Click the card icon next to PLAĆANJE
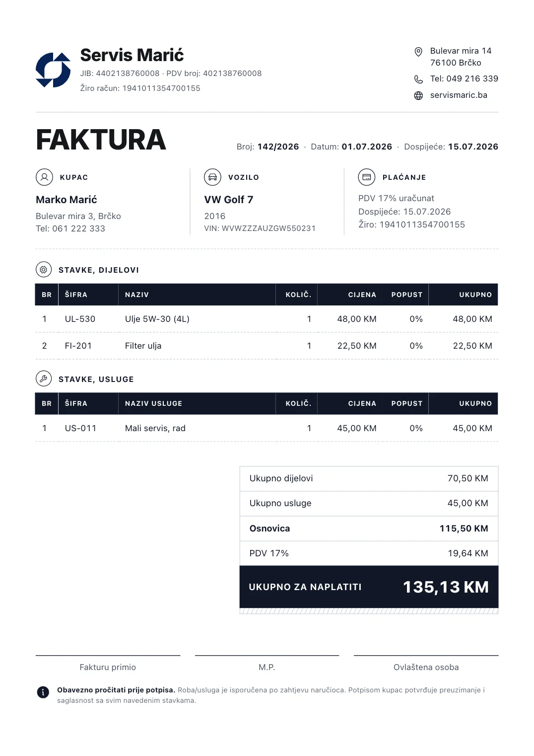This screenshot has height=756, width=534. click(367, 177)
